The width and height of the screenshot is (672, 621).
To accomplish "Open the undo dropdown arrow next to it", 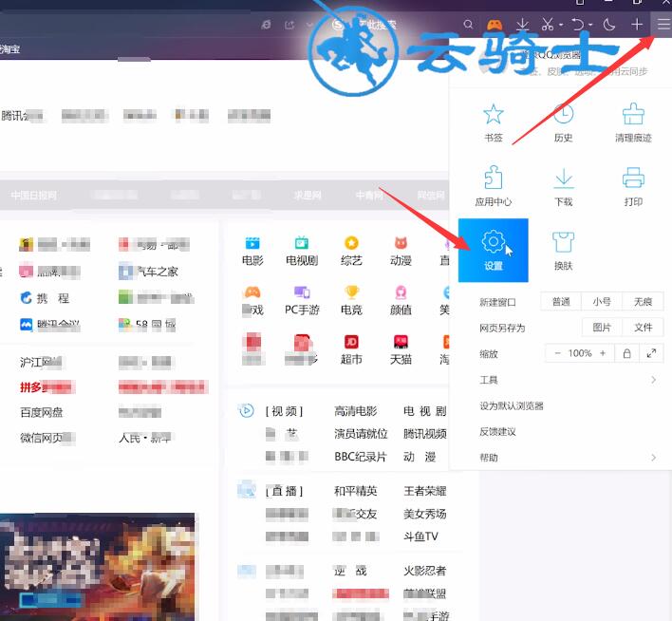I will pos(590,25).
